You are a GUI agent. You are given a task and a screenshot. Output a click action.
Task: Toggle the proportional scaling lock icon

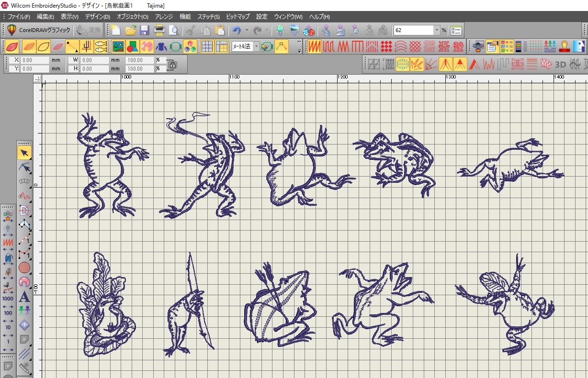(x=172, y=64)
